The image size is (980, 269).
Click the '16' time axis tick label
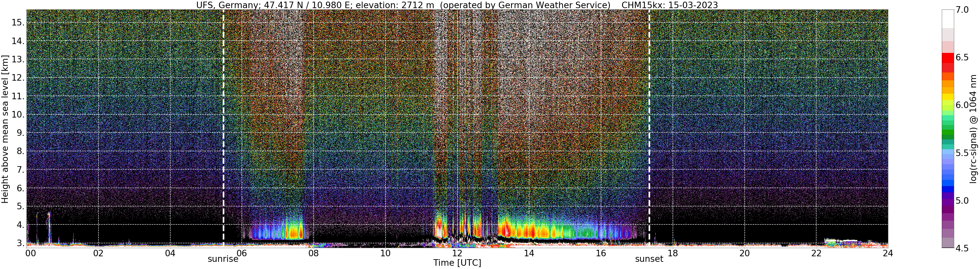click(600, 253)
